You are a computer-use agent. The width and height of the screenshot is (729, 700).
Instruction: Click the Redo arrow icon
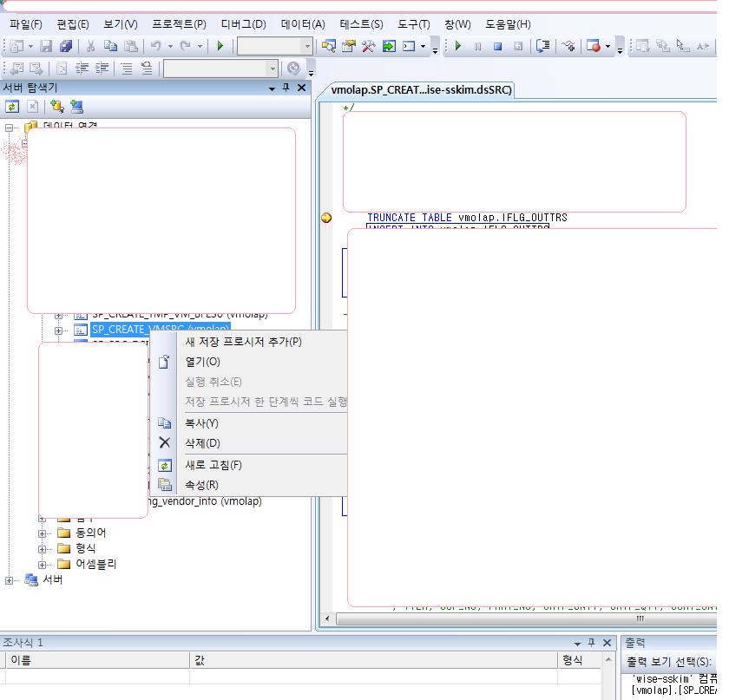point(186,46)
